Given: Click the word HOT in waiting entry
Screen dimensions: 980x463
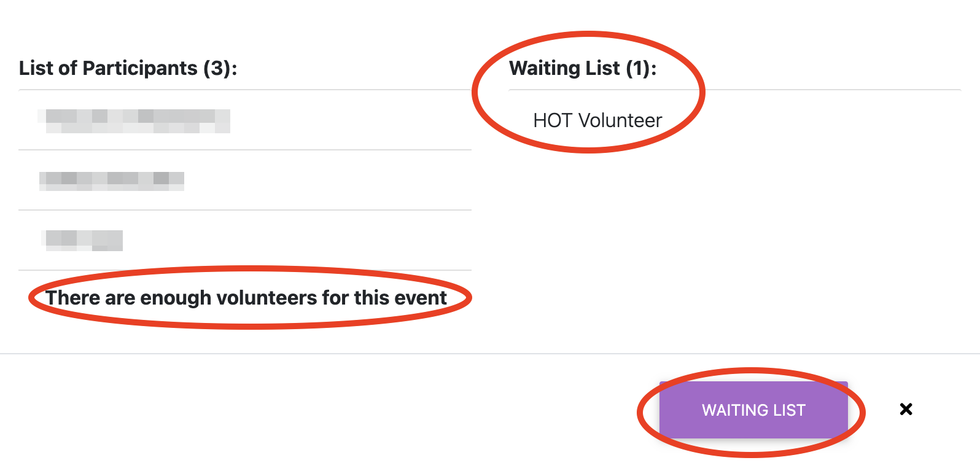Looking at the screenshot, I should pyautogui.click(x=553, y=120).
